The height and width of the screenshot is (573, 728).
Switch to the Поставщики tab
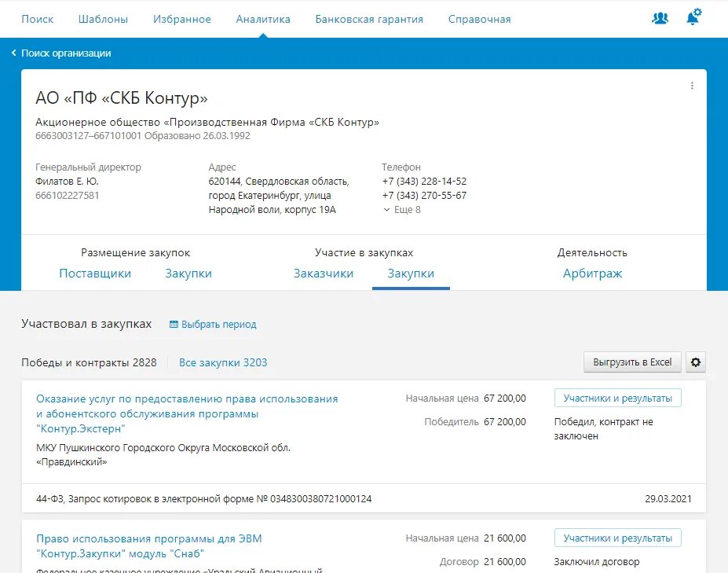point(95,274)
